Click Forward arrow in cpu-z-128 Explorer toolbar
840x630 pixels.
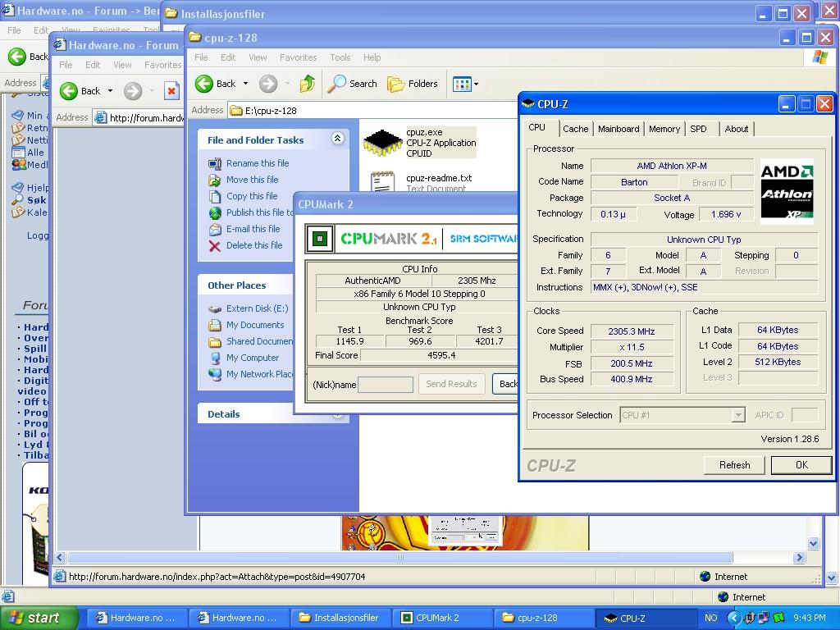pos(268,84)
